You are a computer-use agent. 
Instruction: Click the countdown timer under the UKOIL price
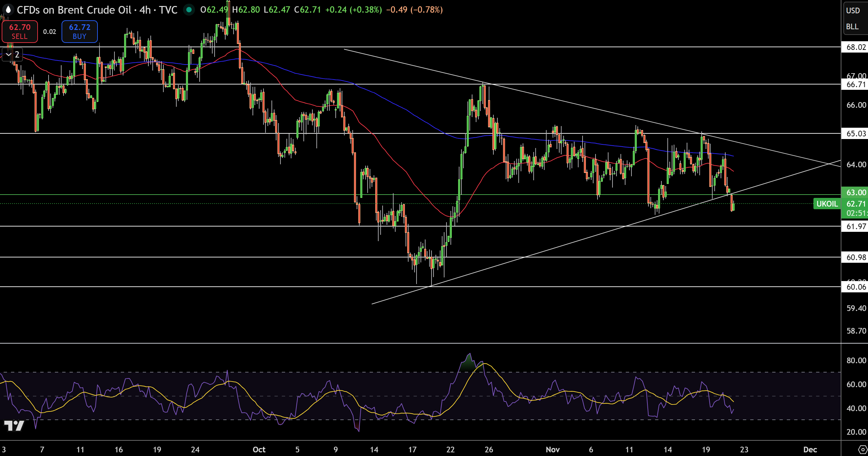pyautogui.click(x=856, y=213)
